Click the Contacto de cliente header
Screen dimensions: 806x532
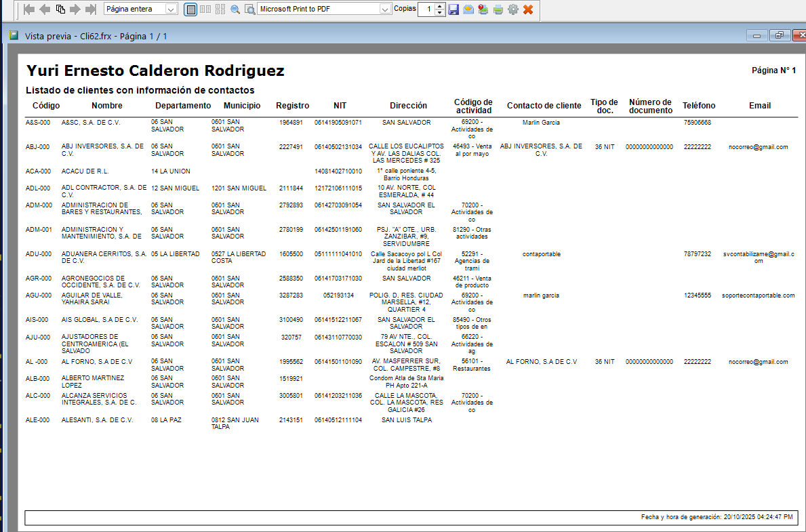pyautogui.click(x=544, y=105)
